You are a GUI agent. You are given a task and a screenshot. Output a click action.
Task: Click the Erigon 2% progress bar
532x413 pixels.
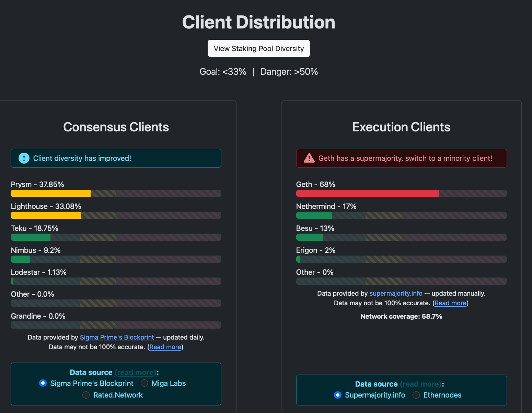[x=401, y=259]
